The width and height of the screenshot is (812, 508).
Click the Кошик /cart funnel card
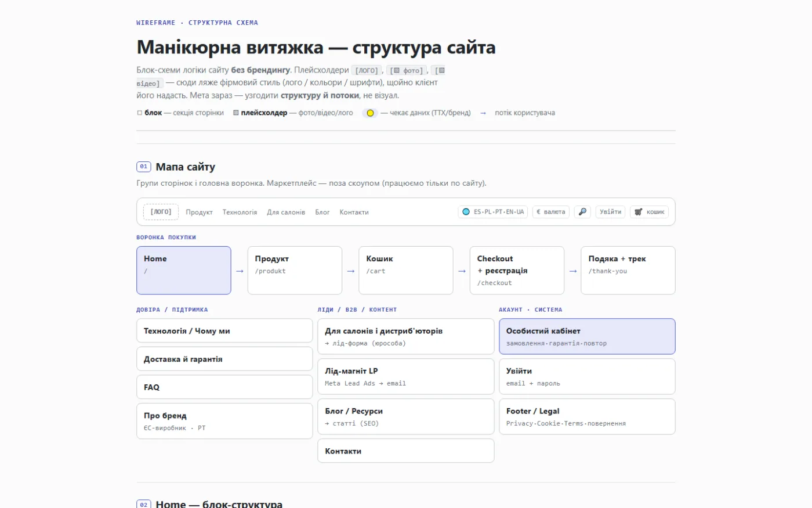[406, 271]
